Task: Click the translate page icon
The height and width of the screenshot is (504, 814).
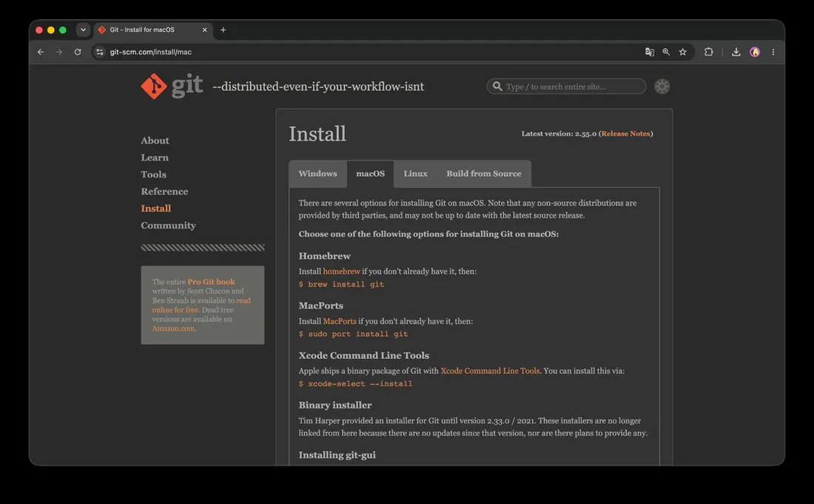Action: click(x=650, y=52)
